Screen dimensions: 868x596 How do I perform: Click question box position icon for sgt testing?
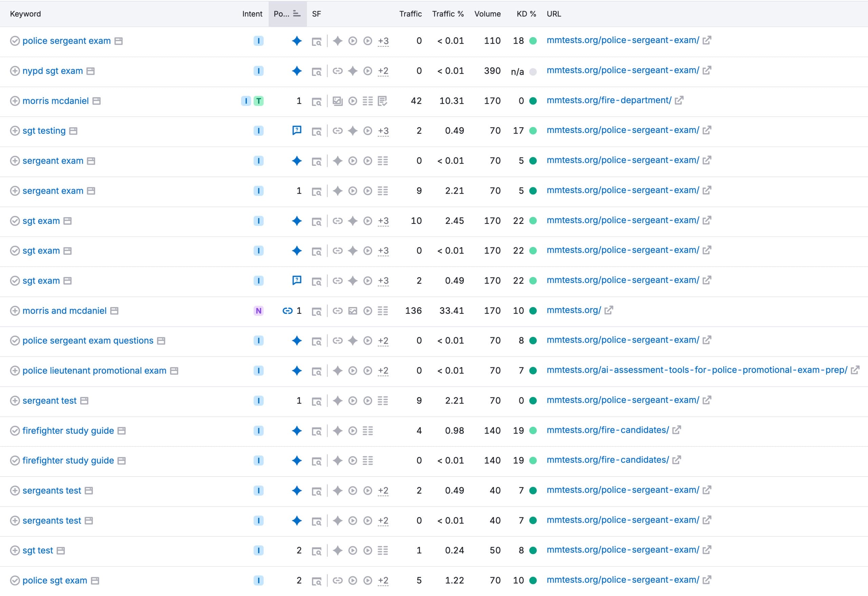pyautogui.click(x=297, y=130)
